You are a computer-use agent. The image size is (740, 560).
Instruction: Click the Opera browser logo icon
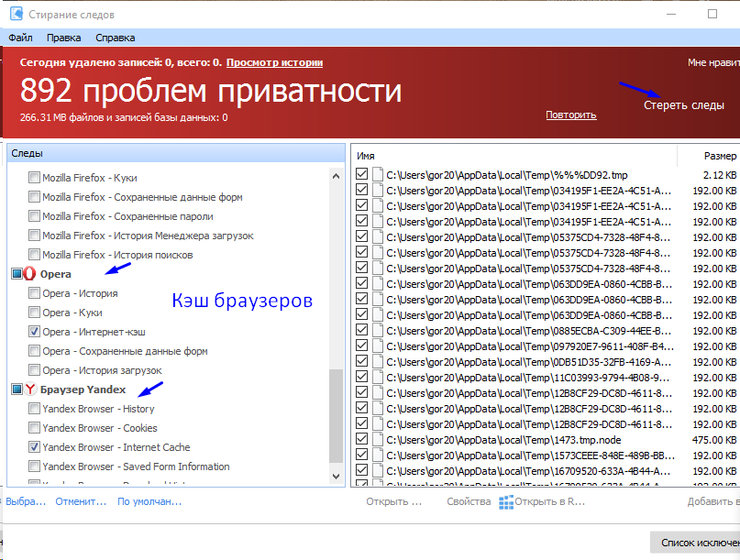pyautogui.click(x=29, y=274)
